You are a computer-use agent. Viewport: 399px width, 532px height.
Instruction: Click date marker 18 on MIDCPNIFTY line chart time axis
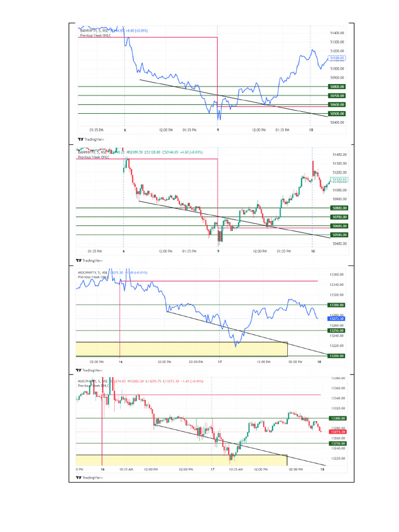pos(320,362)
